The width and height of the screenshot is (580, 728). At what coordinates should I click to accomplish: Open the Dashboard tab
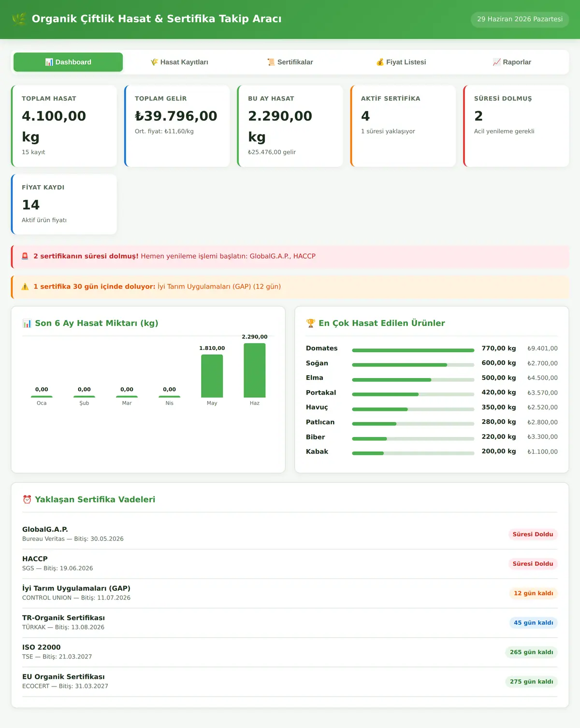68,62
